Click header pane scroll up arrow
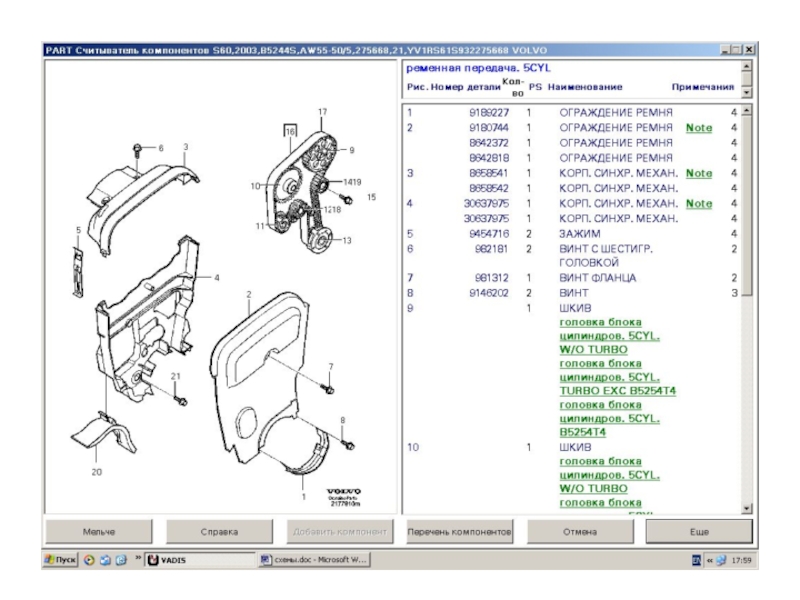Image resolution: width=800 pixels, height=600 pixels. point(747,66)
